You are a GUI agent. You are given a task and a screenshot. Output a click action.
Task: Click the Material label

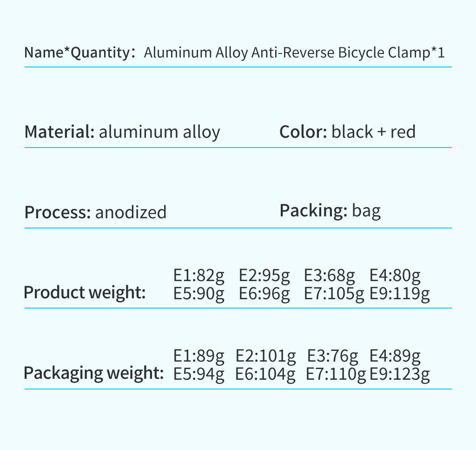(x=59, y=132)
